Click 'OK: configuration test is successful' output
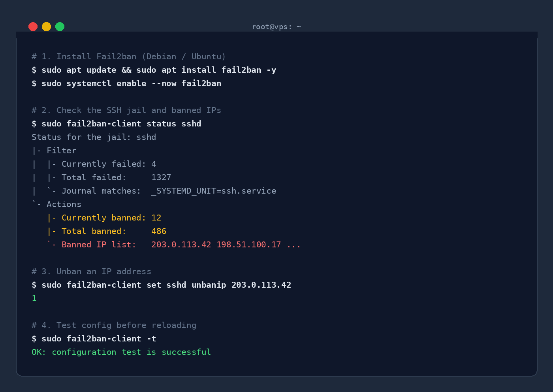 [121, 352]
